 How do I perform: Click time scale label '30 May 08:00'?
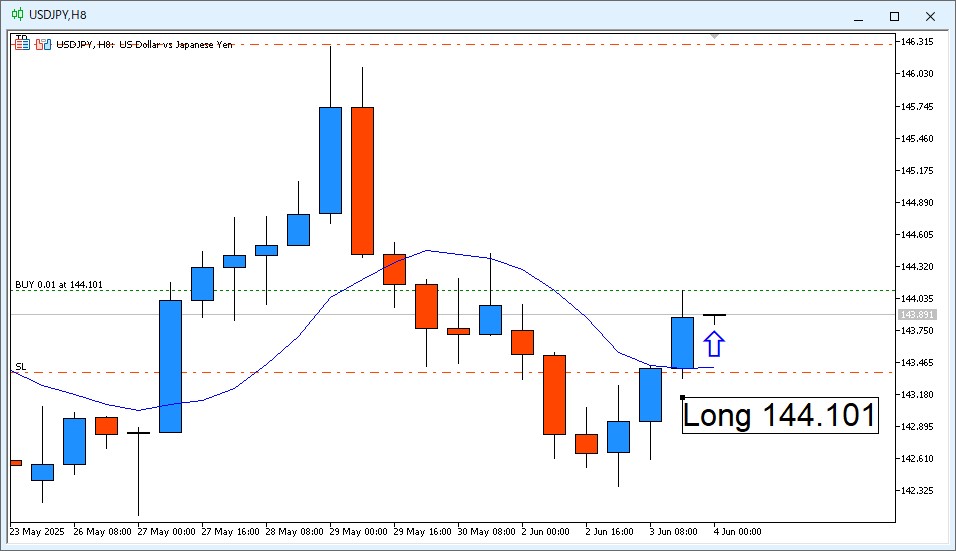487,531
